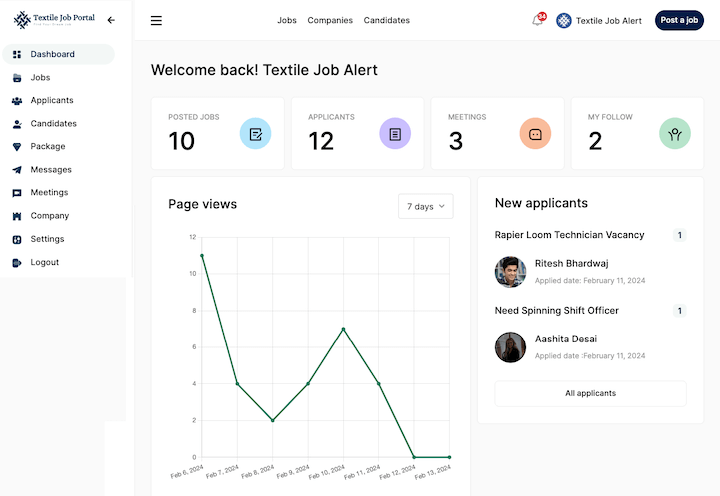Click the Applicants group icon
The width and height of the screenshot is (720, 496).
[17, 101]
